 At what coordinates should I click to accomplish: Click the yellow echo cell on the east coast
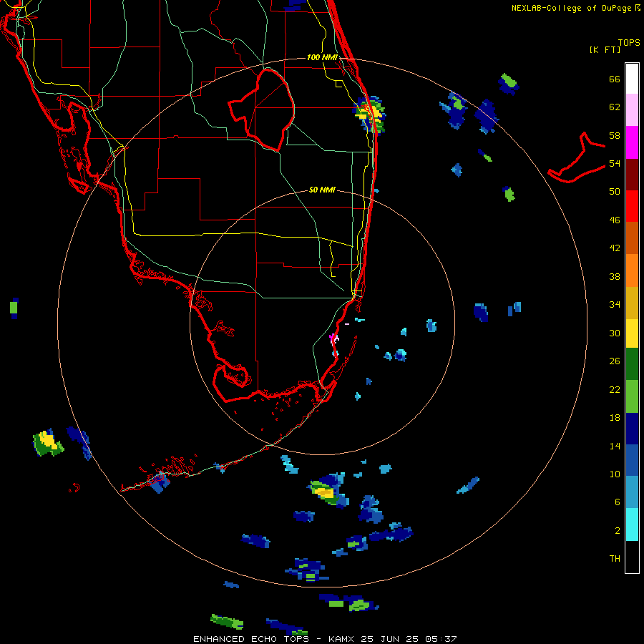pyautogui.click(x=369, y=114)
